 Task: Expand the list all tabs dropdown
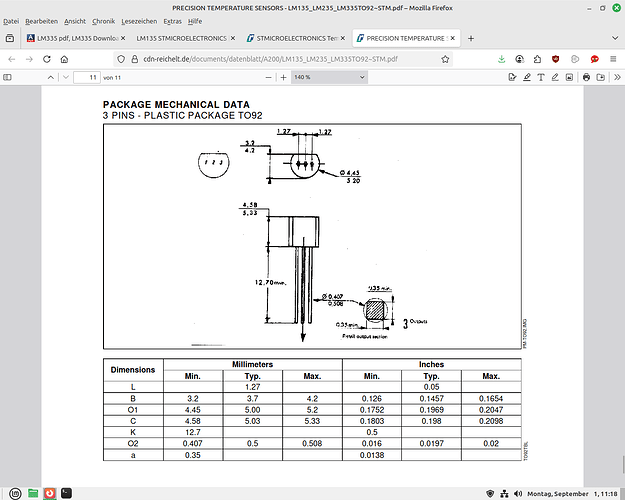611,38
